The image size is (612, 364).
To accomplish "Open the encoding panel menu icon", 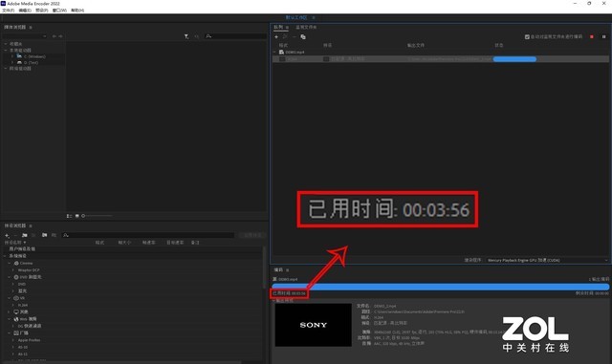I will (x=288, y=270).
